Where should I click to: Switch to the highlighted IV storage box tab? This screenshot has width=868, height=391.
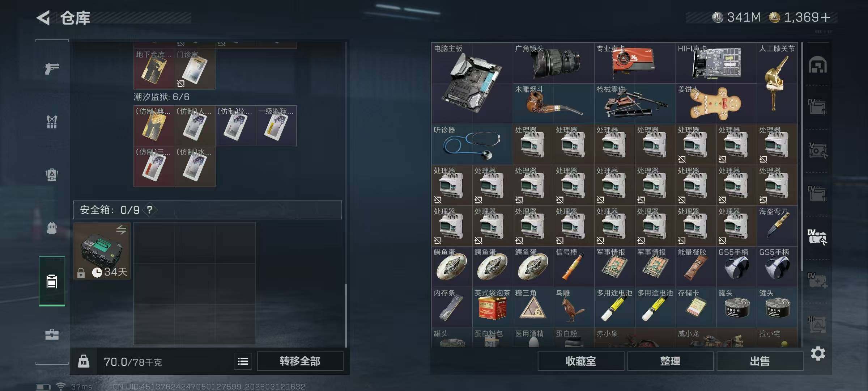[x=817, y=237]
